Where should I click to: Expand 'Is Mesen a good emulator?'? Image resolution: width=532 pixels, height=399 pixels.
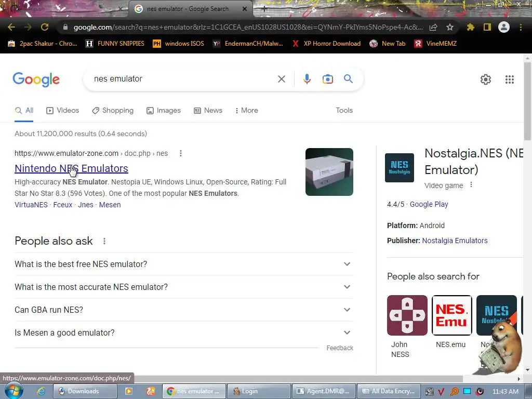click(x=183, y=333)
